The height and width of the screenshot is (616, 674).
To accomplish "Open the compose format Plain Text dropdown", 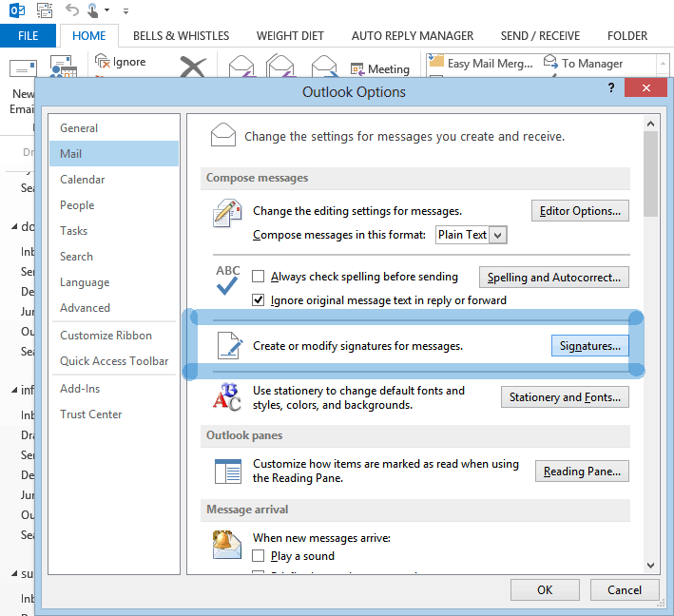I will tap(499, 235).
